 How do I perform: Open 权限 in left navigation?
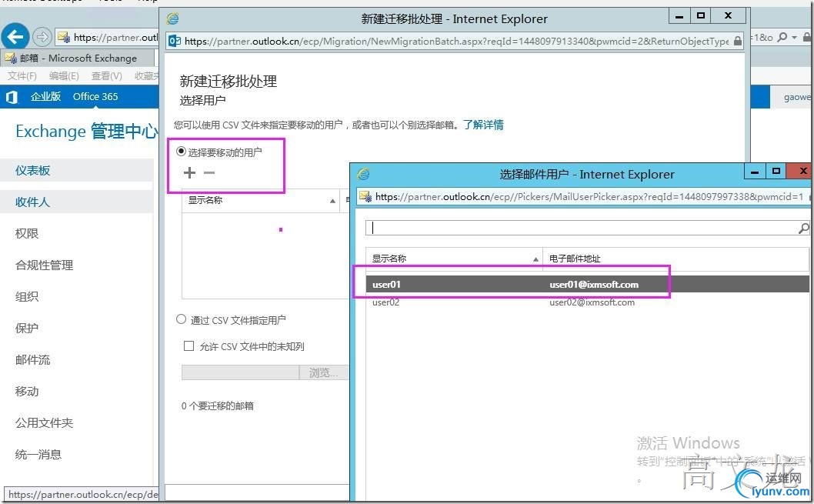tap(27, 234)
